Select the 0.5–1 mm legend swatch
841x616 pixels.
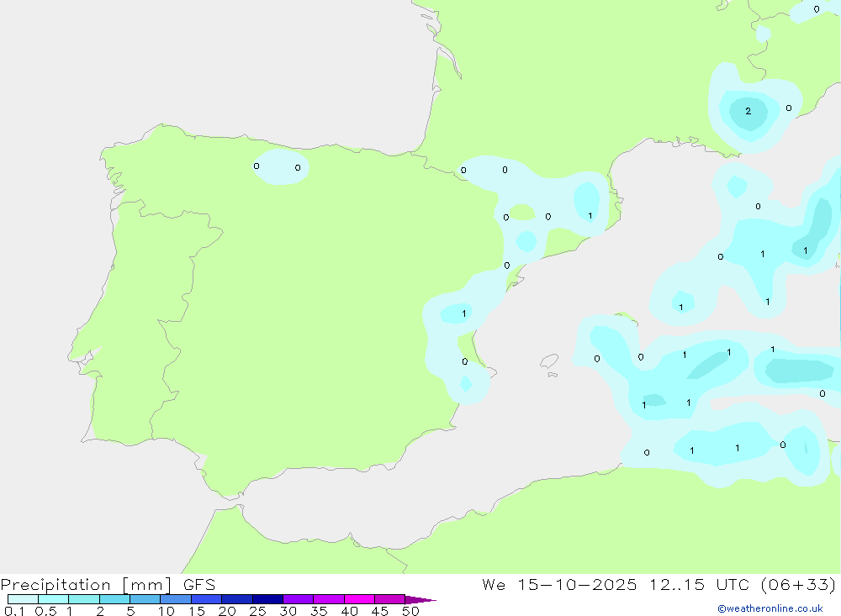[53, 599]
